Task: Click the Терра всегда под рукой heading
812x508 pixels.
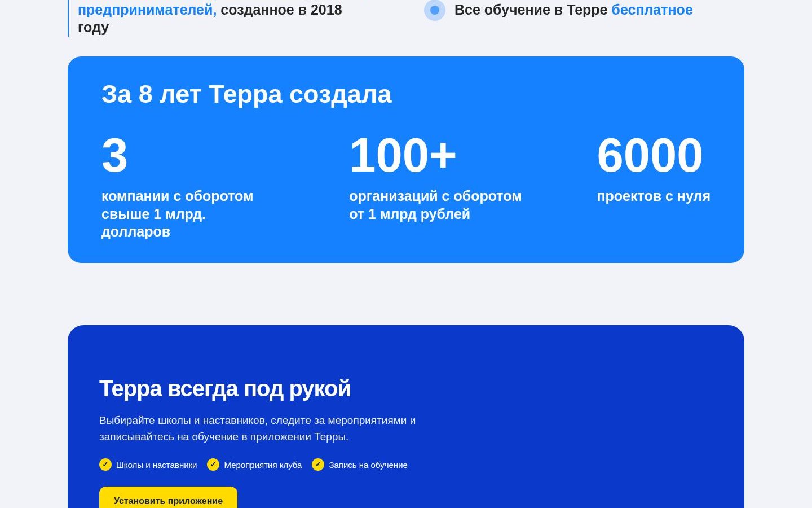Action: coord(225,389)
